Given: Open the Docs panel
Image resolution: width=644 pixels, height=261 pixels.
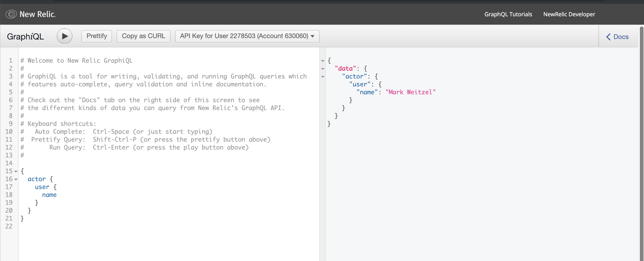Looking at the screenshot, I should click(x=621, y=37).
